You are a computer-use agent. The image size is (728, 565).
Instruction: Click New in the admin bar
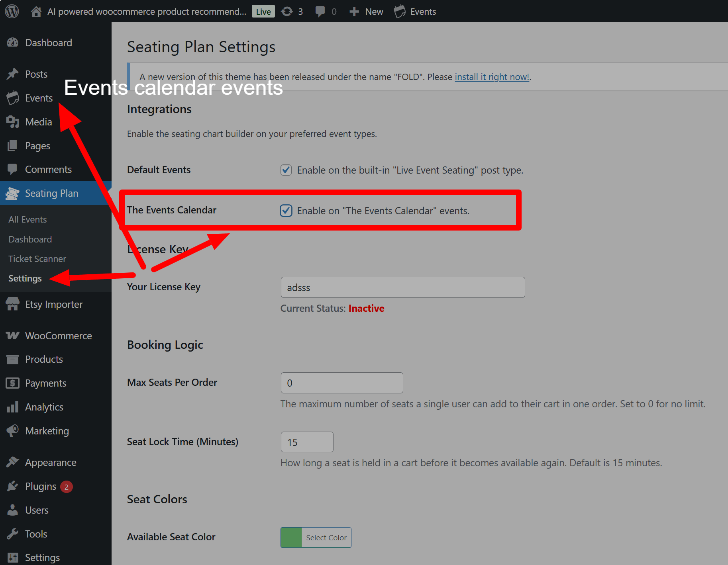(366, 11)
